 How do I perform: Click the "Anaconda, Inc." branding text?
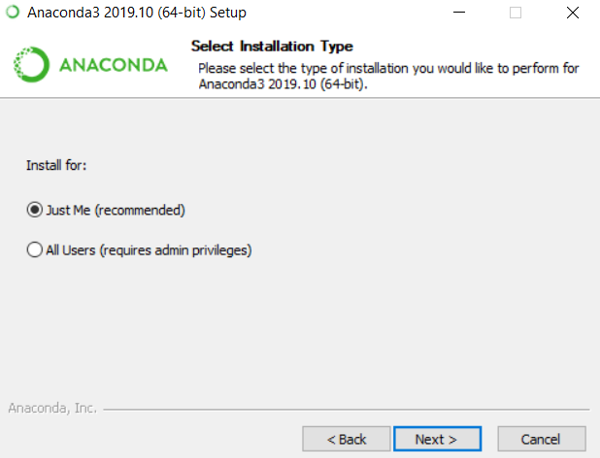coord(50,408)
